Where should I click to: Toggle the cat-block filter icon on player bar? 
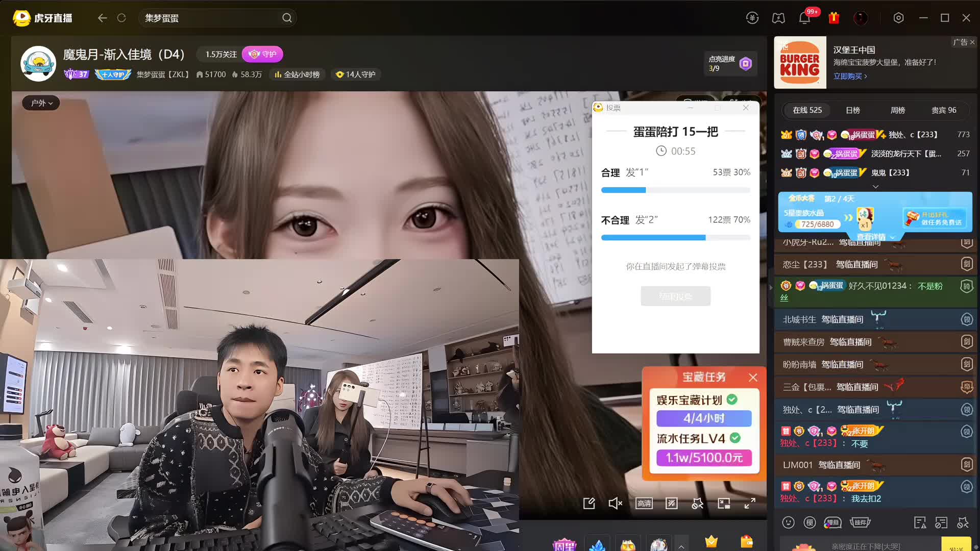click(697, 504)
